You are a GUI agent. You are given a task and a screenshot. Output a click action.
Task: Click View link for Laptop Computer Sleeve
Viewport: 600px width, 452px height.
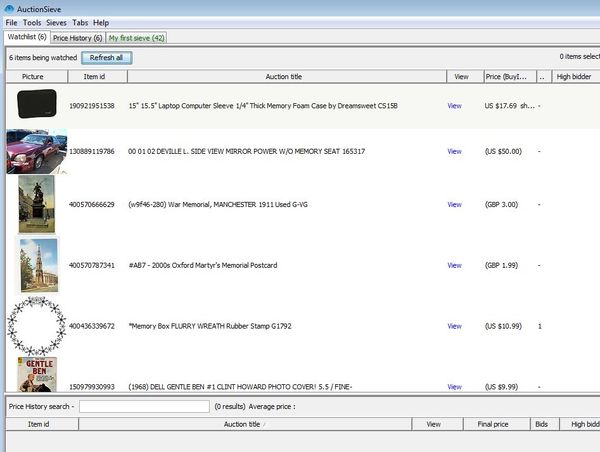pyautogui.click(x=455, y=105)
